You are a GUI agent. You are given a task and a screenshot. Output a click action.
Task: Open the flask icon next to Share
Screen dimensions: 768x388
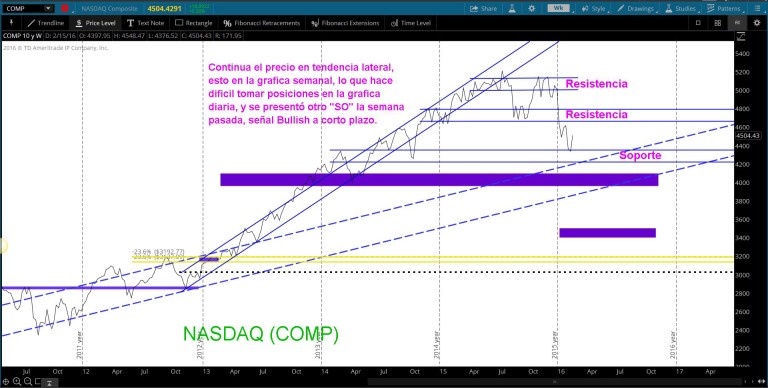[x=513, y=8]
